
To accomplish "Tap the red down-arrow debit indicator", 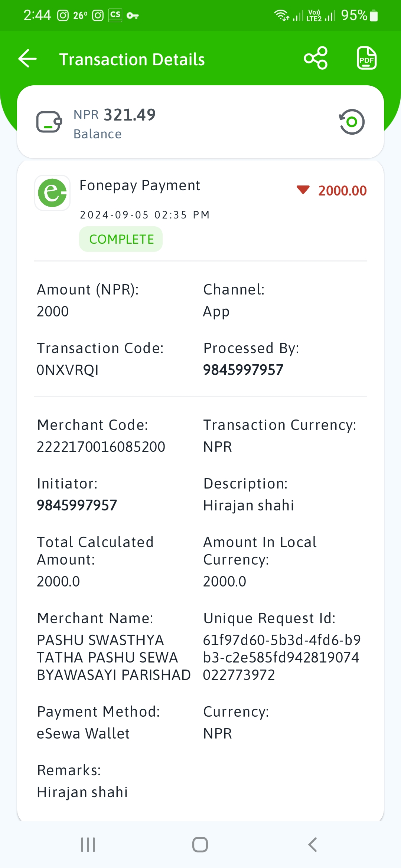I will click(303, 190).
